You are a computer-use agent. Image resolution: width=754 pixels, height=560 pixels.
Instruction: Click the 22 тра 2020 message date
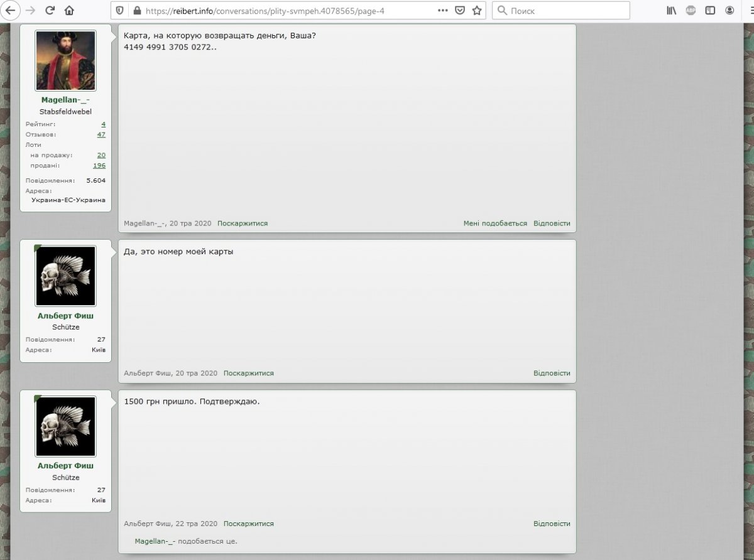(x=197, y=524)
